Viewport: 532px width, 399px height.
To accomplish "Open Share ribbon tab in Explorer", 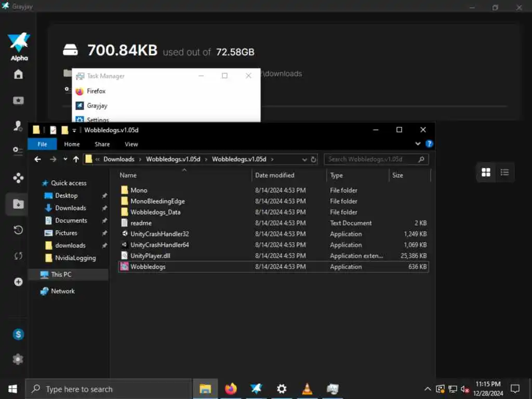I will pos(102,144).
